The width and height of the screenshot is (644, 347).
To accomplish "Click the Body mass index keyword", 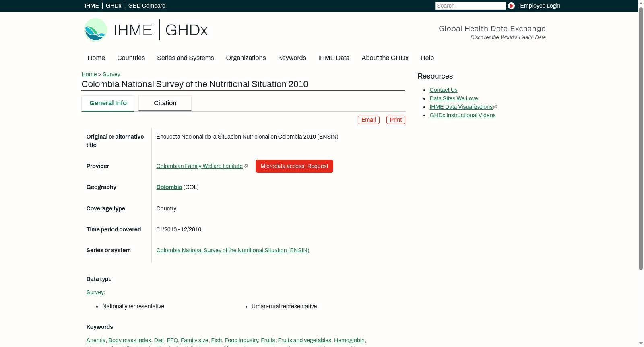I will (x=130, y=340).
